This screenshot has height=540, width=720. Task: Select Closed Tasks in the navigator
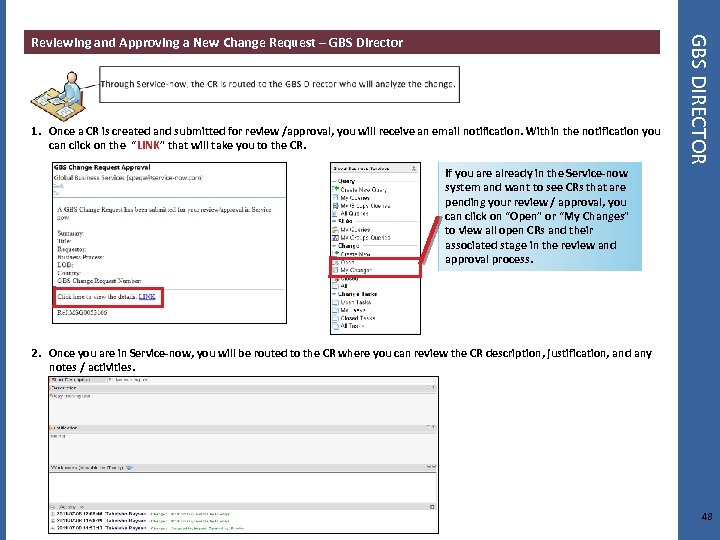[x=358, y=318]
